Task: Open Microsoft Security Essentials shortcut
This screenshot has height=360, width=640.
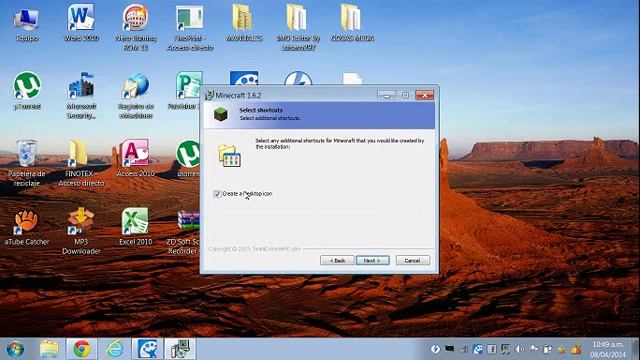Action: (81, 96)
